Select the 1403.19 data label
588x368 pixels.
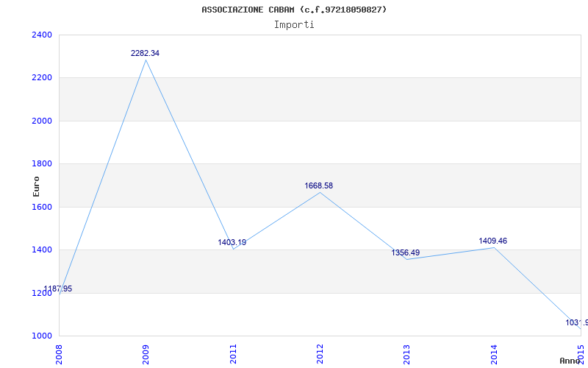[232, 242]
